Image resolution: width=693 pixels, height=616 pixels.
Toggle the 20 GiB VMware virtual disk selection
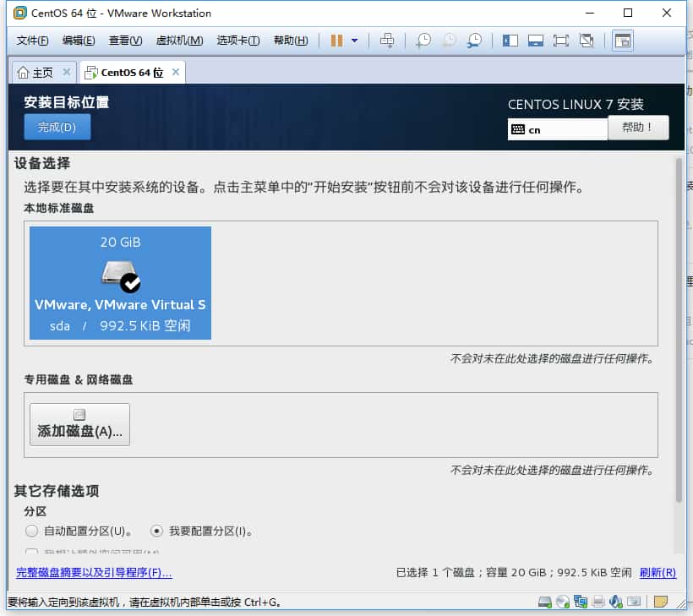120,282
